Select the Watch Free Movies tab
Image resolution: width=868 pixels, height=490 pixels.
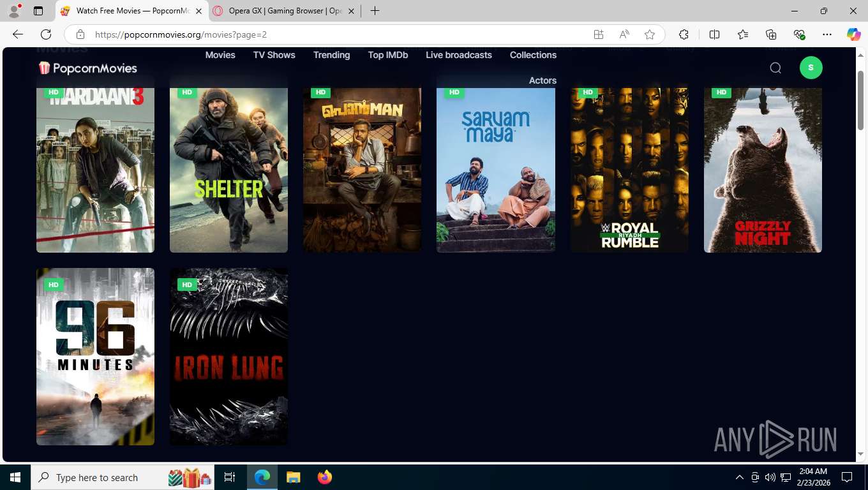pyautogui.click(x=131, y=11)
